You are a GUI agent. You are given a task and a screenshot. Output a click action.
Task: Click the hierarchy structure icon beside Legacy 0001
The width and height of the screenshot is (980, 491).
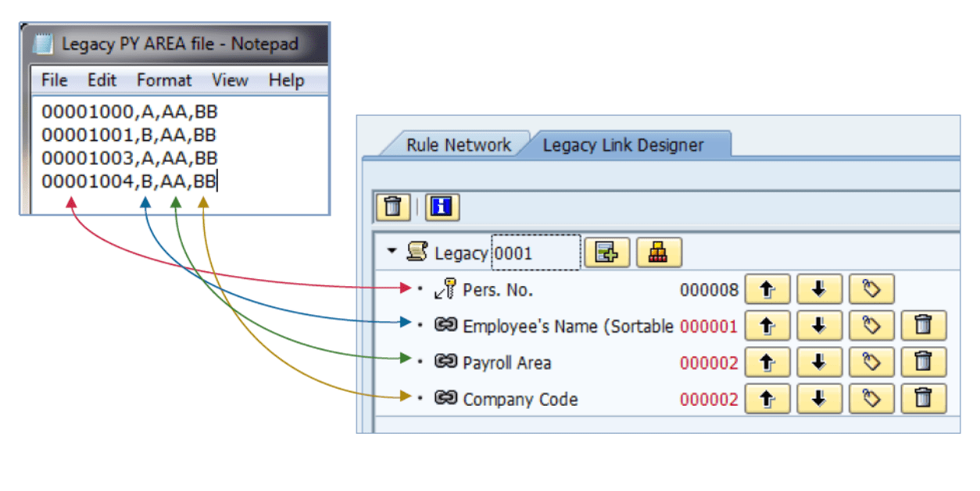tap(660, 253)
